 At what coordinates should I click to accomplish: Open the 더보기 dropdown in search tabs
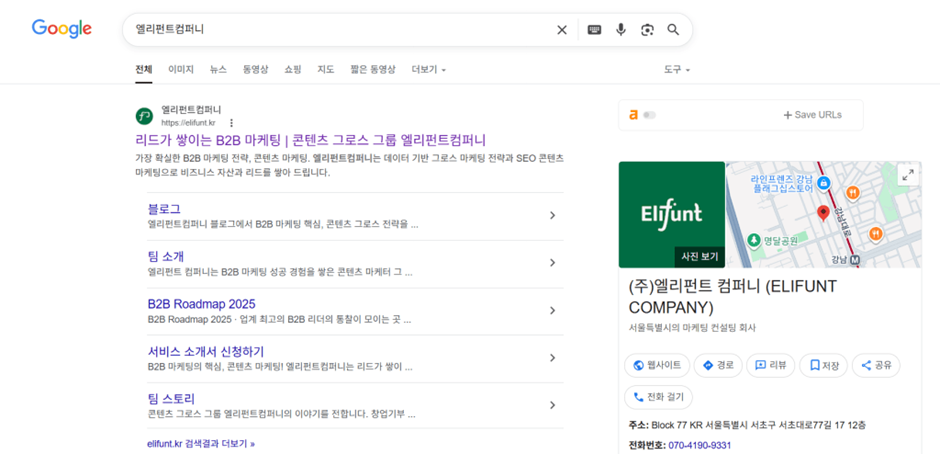pyautogui.click(x=428, y=70)
